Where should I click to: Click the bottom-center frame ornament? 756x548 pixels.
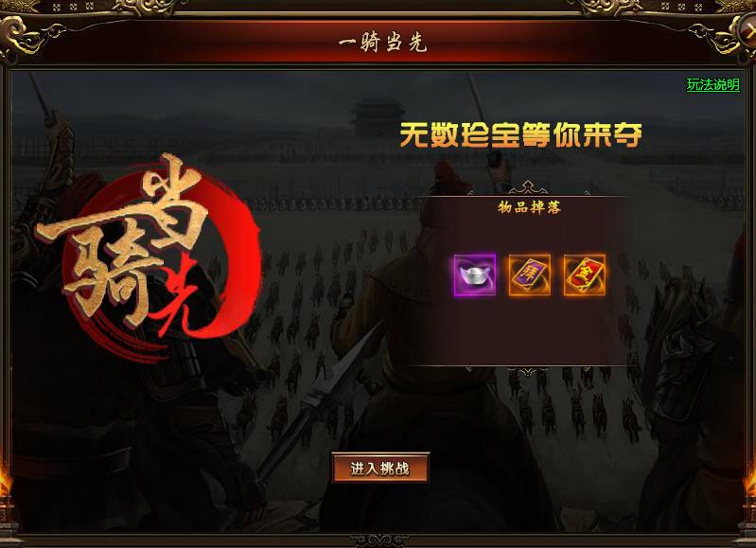coord(379,540)
